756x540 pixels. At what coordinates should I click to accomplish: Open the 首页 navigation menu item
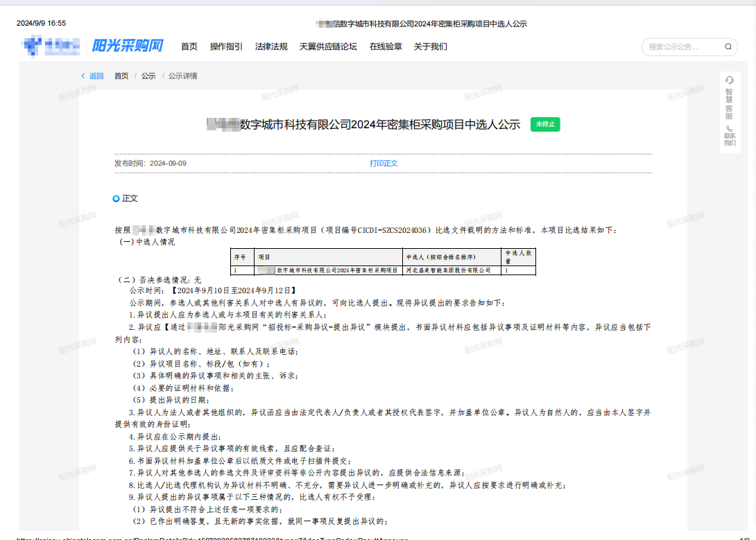click(x=189, y=46)
